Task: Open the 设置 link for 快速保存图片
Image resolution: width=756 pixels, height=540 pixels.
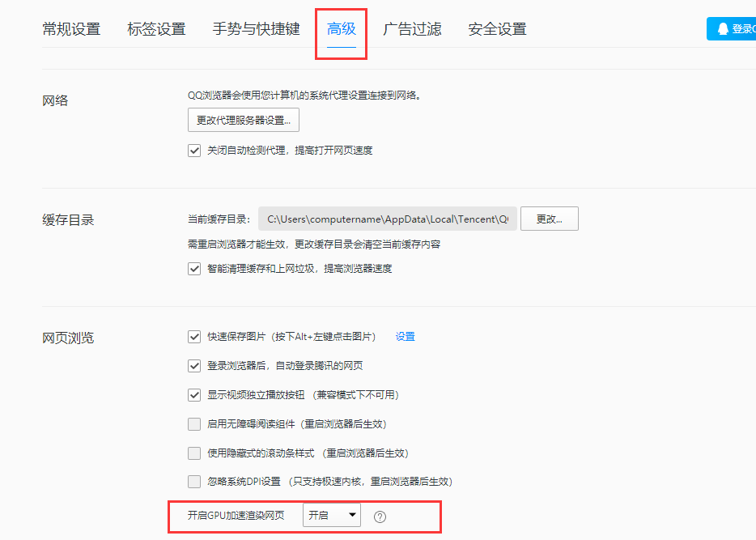Action: [x=405, y=337]
